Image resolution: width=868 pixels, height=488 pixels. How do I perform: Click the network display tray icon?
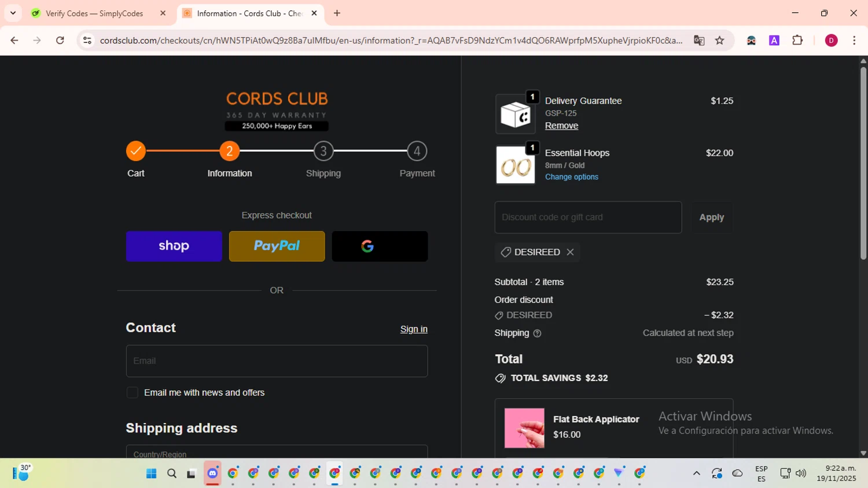pos(785,474)
